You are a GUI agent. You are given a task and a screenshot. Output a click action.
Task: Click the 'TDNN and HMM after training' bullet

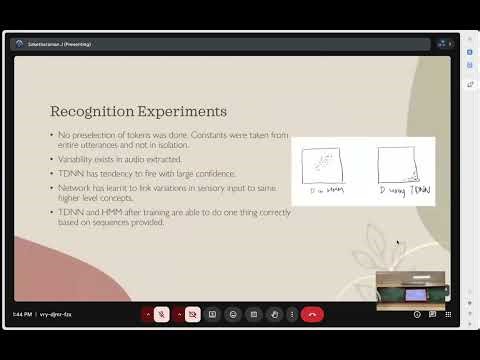(174, 217)
